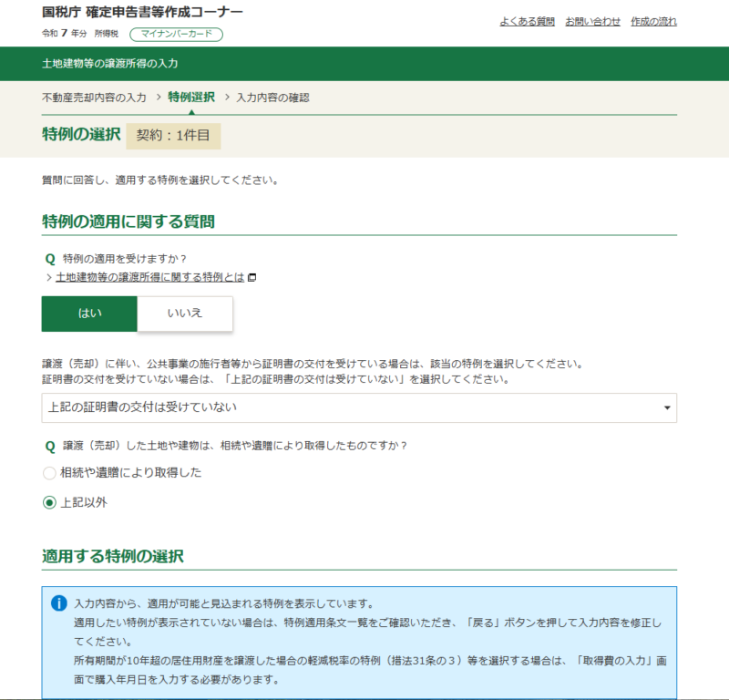
Task: Select the はい answer toggle
Action: (x=87, y=313)
